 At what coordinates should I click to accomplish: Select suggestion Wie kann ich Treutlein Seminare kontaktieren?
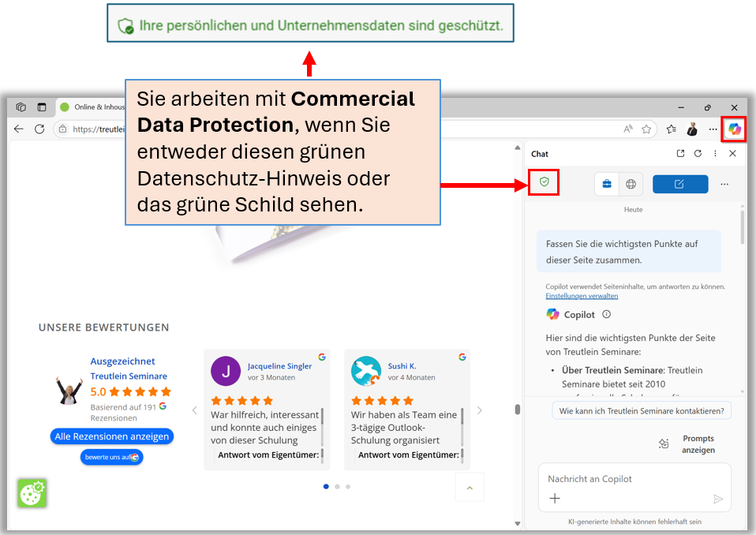(x=642, y=411)
